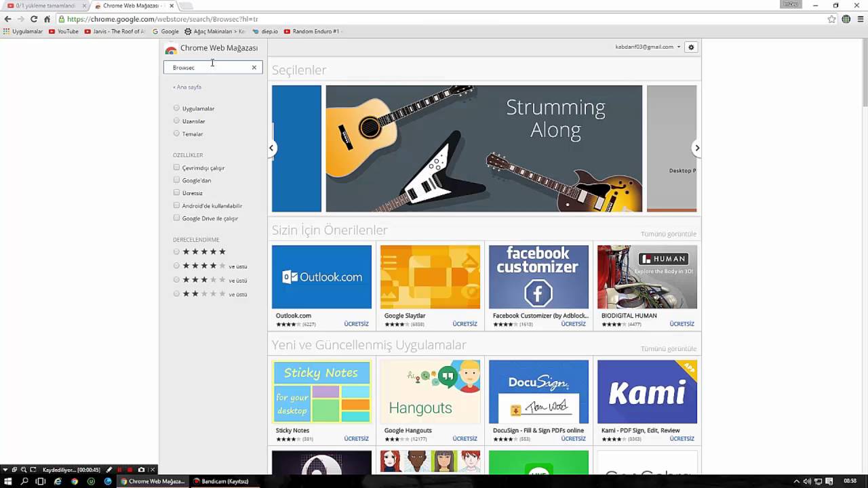This screenshot has width=868, height=488.
Task: Open the Google bookmark
Action: [166, 31]
